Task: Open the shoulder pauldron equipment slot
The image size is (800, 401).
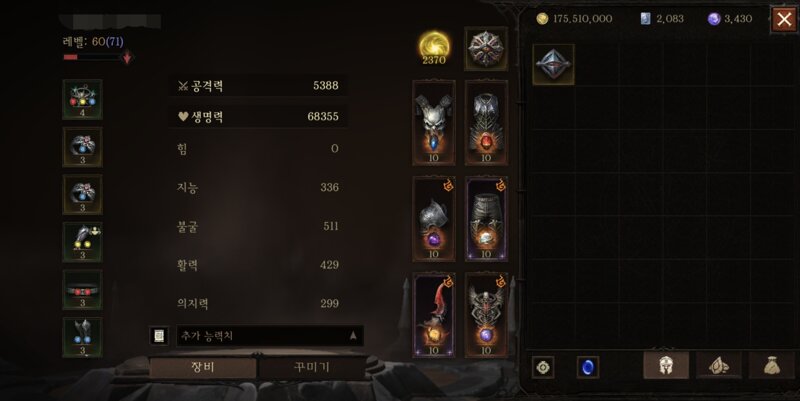Action: click(x=434, y=219)
